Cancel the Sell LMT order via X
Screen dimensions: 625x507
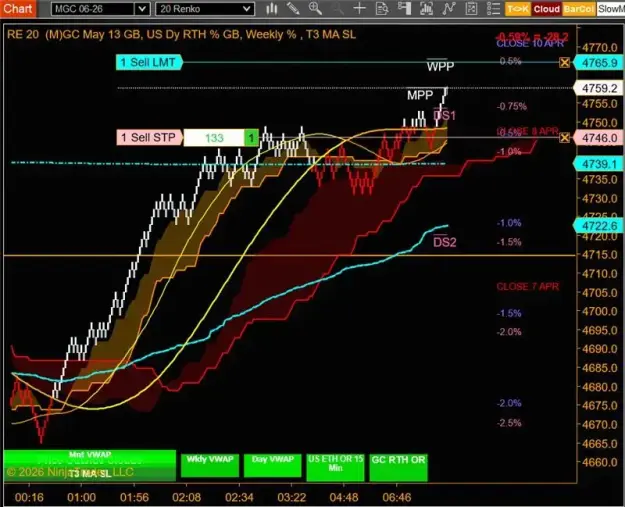click(x=564, y=63)
